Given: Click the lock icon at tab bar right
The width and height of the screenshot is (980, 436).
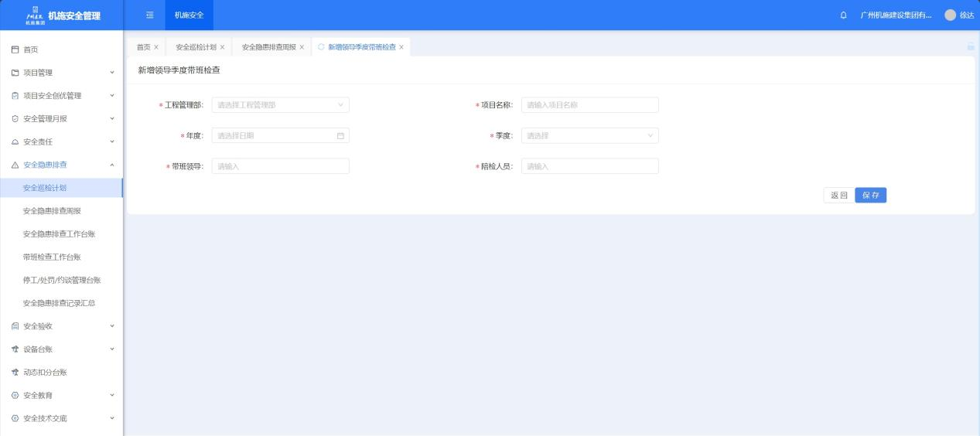Looking at the screenshot, I should 970,47.
